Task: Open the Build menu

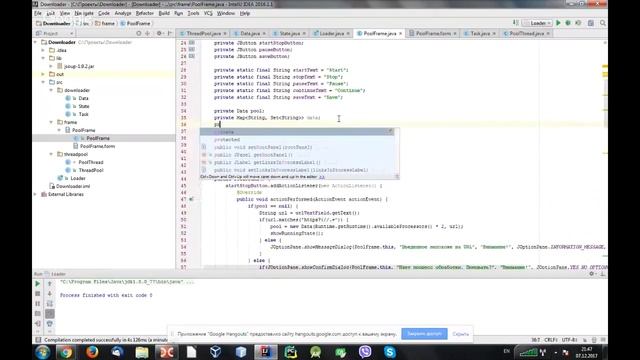Action: [x=164, y=13]
